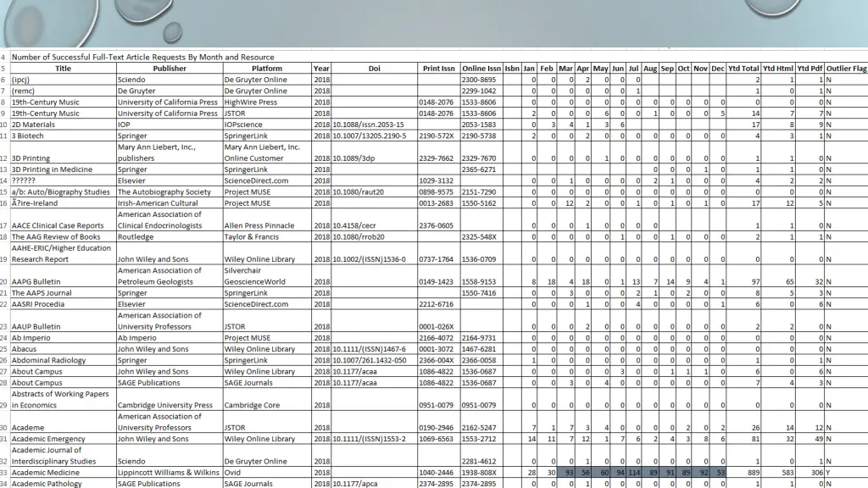Select the Publisher column header
This screenshot has height=488, width=868.
tap(170, 69)
